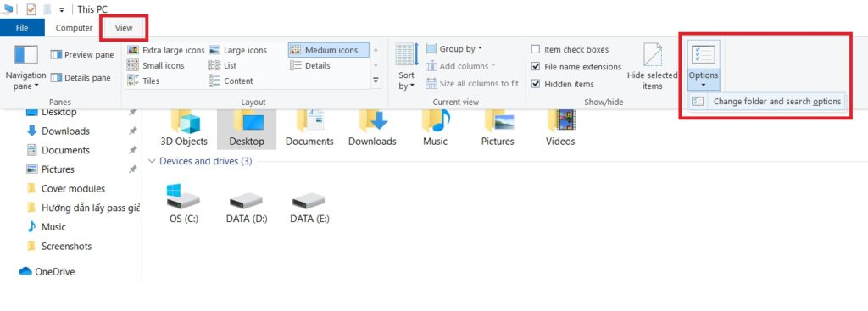Screen dimensions: 868x311
Task: Select the Music folder icon
Action: pyautogui.click(x=435, y=129)
